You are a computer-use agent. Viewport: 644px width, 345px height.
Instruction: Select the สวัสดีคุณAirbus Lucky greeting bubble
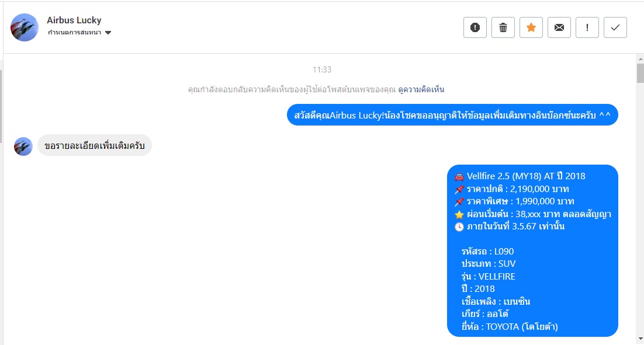452,115
